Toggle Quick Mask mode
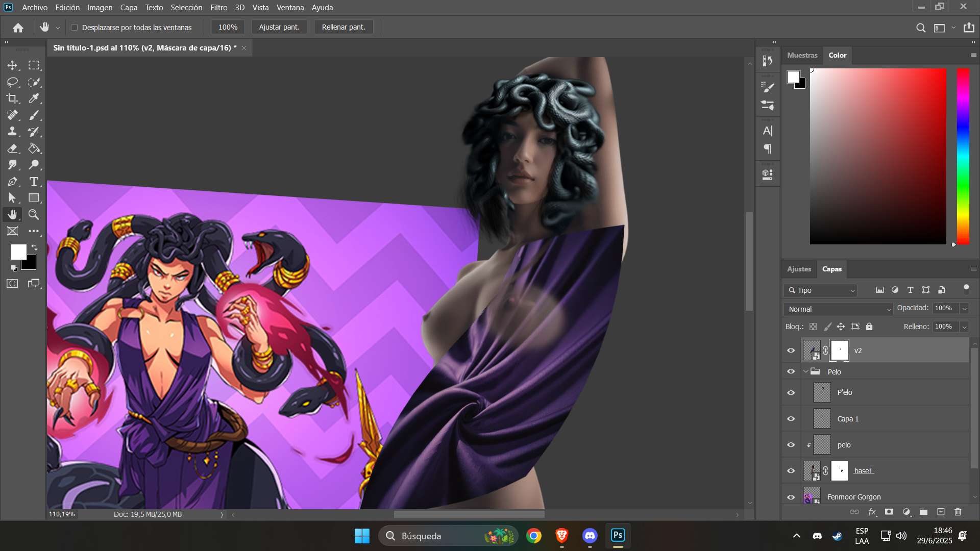Screen dimensions: 980x551 [x=12, y=284]
